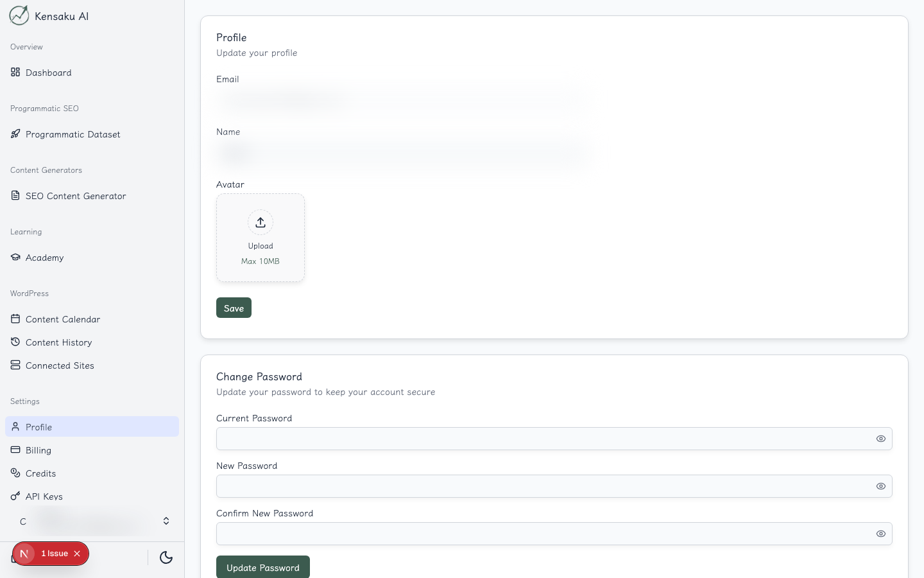Open the Content Calendar
Image resolution: width=924 pixels, height=578 pixels.
click(63, 319)
